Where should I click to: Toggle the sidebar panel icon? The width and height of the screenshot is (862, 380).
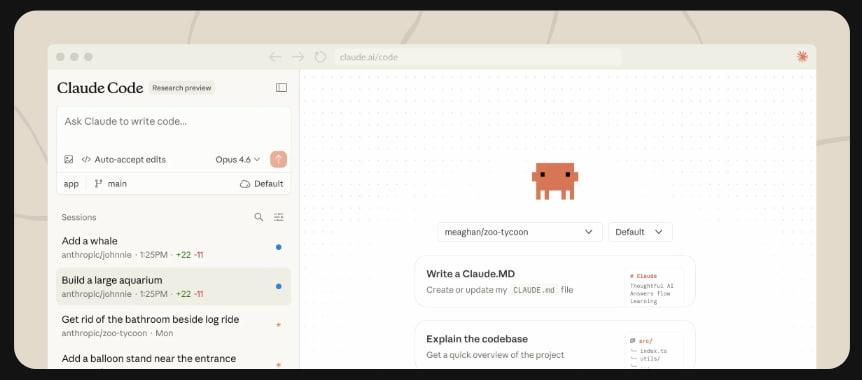(x=281, y=87)
